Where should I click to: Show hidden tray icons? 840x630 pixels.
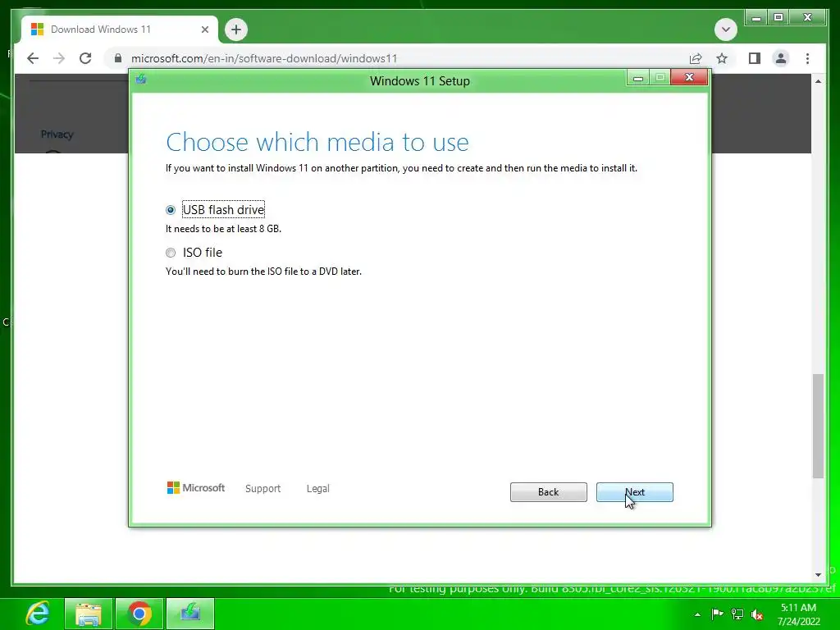click(697, 614)
